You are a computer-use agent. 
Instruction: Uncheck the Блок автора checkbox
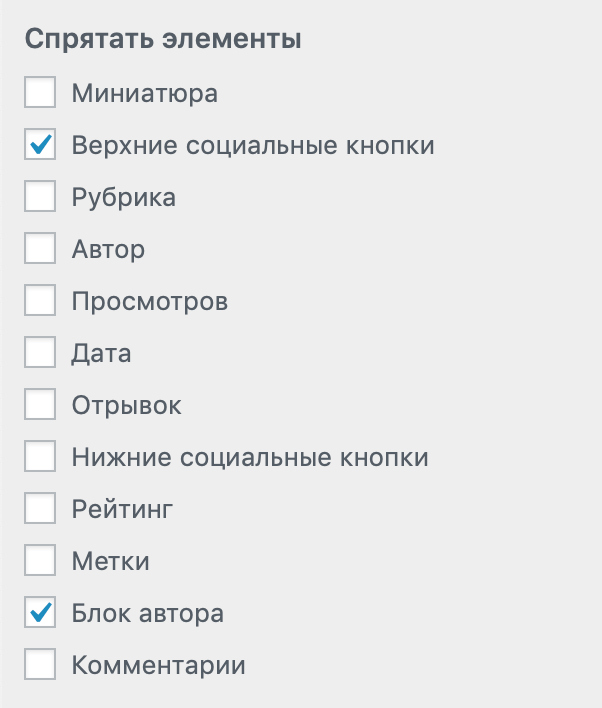click(40, 613)
